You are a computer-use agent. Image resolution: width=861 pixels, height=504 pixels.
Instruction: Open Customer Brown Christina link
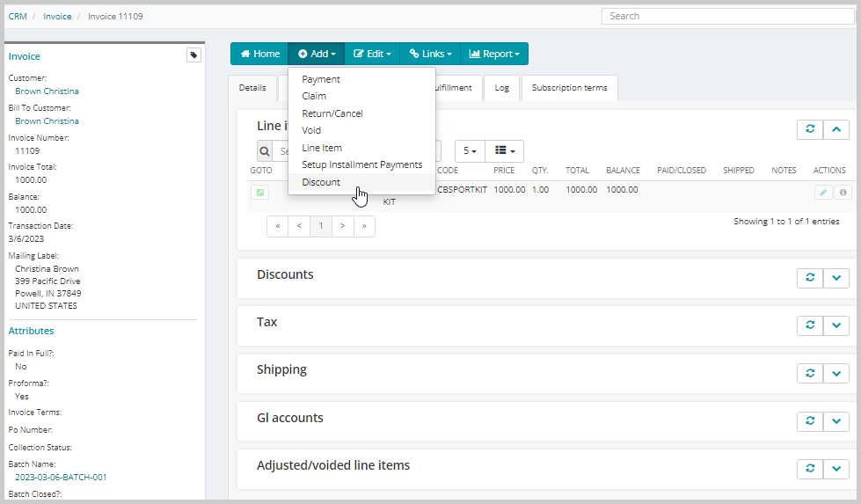[x=47, y=91]
